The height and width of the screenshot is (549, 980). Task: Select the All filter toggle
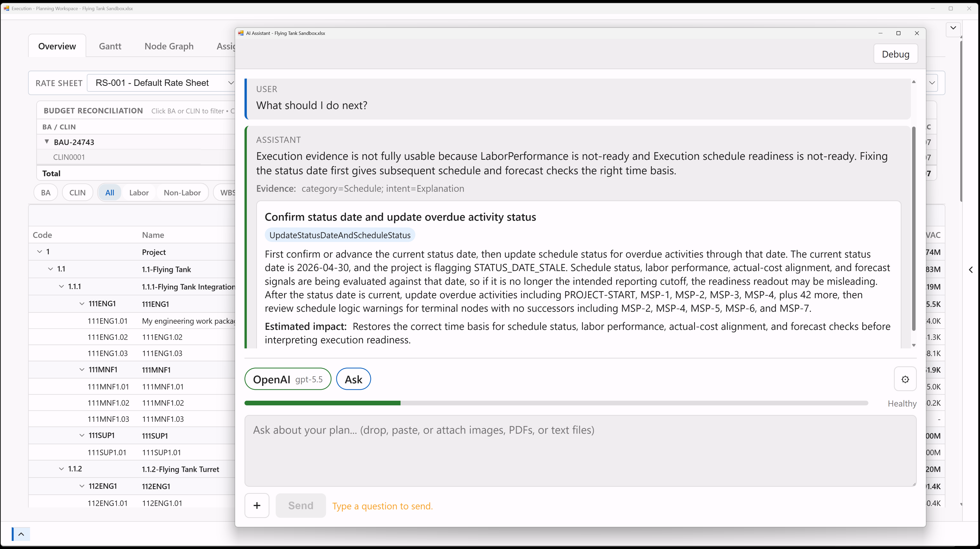[109, 193]
